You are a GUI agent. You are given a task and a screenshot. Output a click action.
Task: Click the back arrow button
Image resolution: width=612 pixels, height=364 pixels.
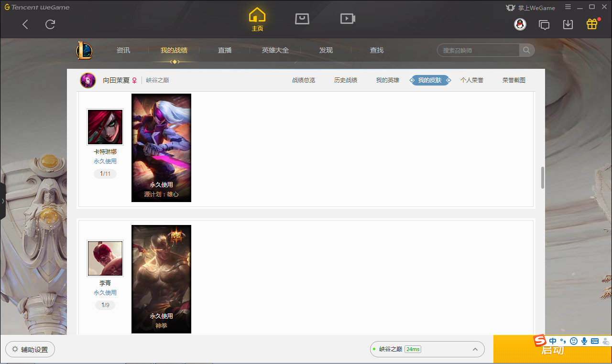coord(25,24)
